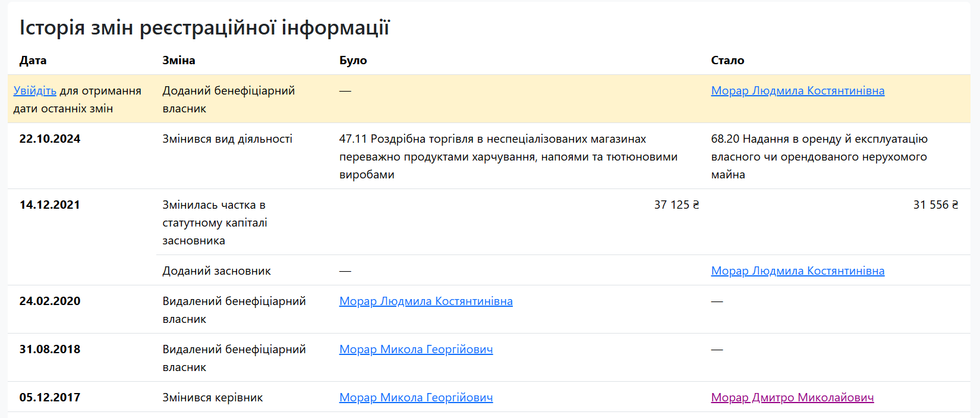The width and height of the screenshot is (980, 418).
Task: Select the "Було" column header
Action: point(353,61)
